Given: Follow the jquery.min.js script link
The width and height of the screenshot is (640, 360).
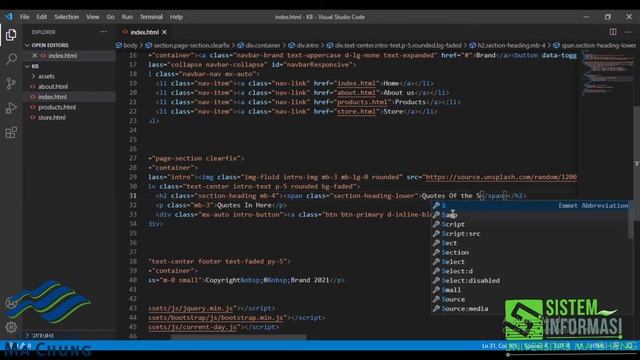Looking at the screenshot, I should tap(191, 308).
